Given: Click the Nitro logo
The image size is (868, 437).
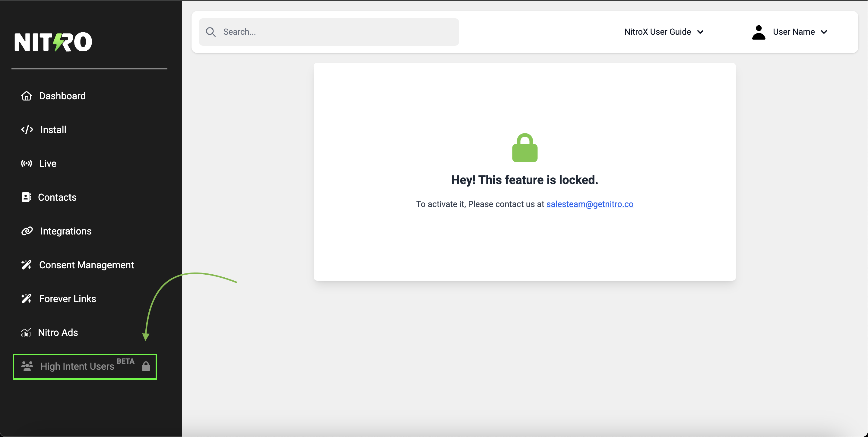Looking at the screenshot, I should tap(53, 42).
